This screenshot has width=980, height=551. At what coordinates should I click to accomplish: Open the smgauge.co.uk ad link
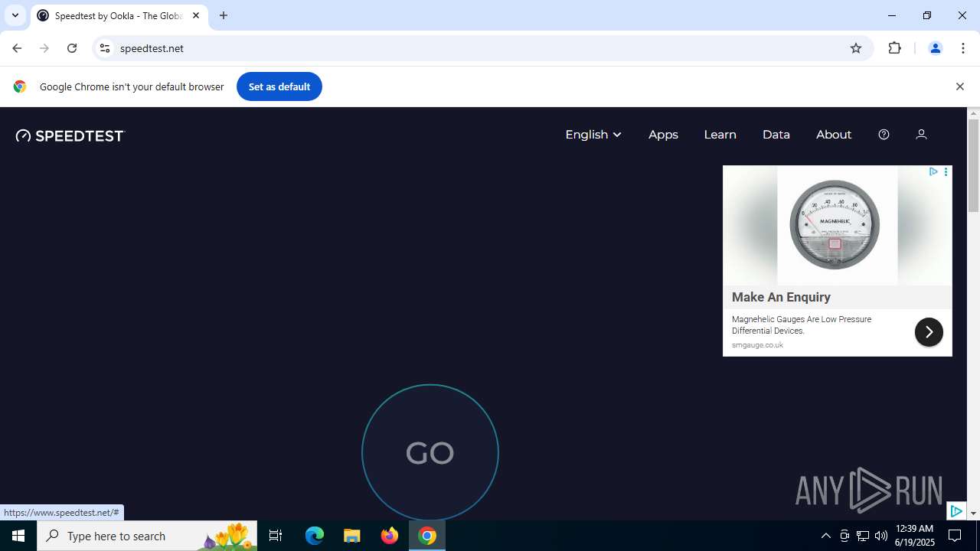pos(757,345)
